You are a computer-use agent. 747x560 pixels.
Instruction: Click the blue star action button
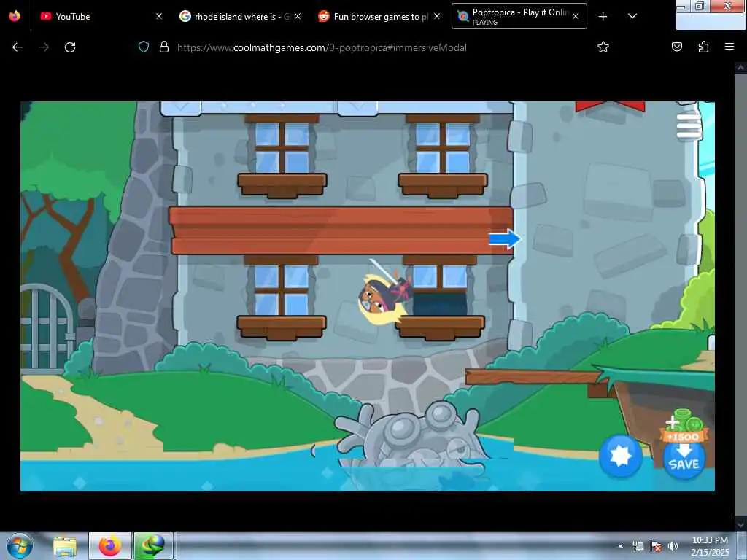pos(620,456)
